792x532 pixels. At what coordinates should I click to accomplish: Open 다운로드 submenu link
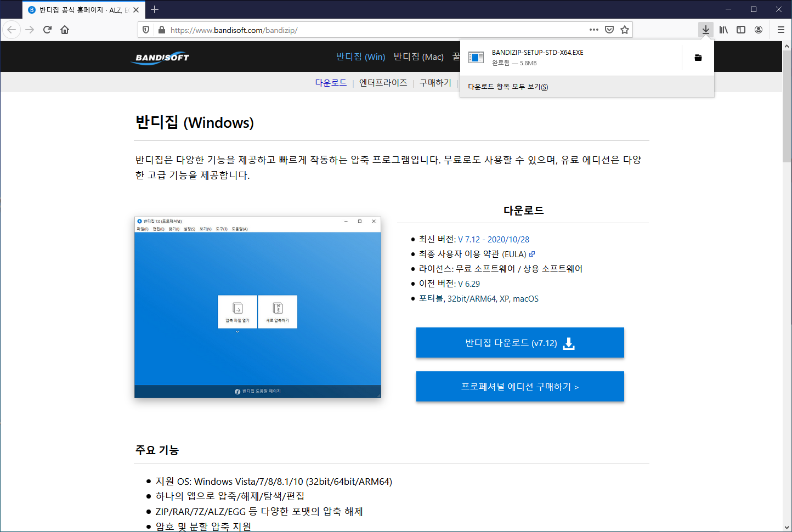pos(331,82)
